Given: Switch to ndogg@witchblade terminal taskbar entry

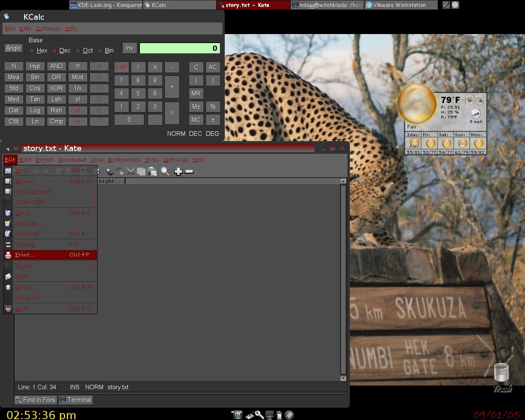Looking at the screenshot, I should point(327,5).
